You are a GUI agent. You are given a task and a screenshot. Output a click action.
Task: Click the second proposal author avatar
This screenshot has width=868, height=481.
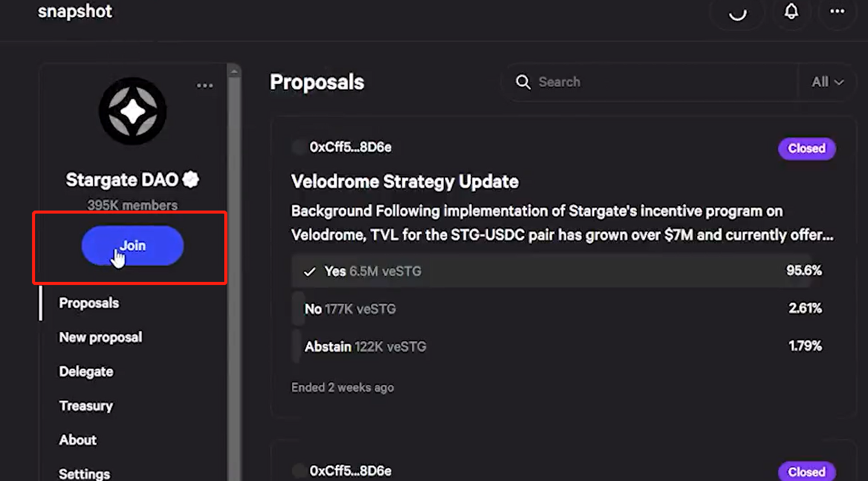point(299,471)
